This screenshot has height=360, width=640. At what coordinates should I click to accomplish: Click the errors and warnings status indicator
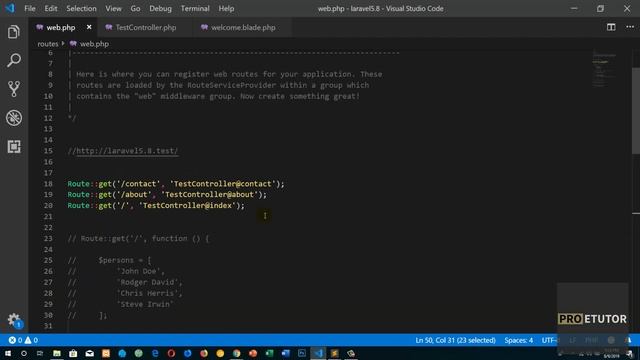tap(23, 340)
